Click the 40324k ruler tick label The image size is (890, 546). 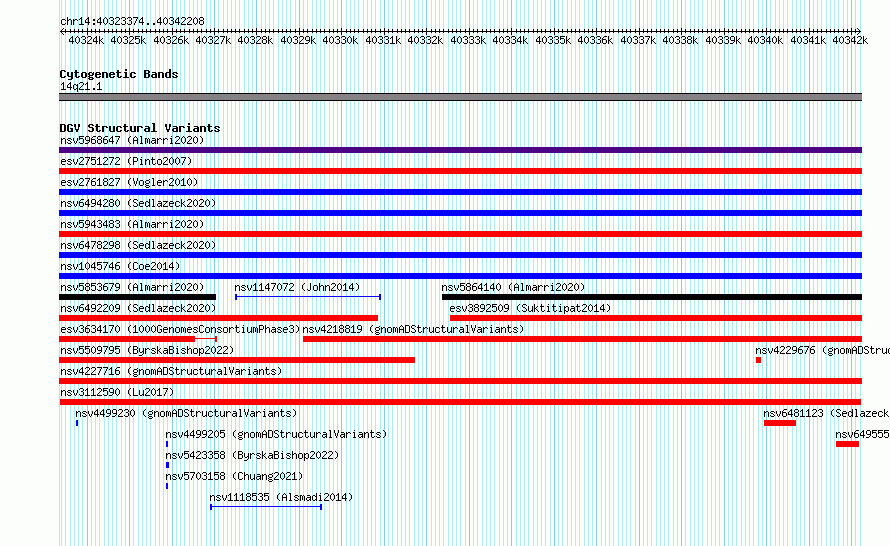(x=86, y=40)
